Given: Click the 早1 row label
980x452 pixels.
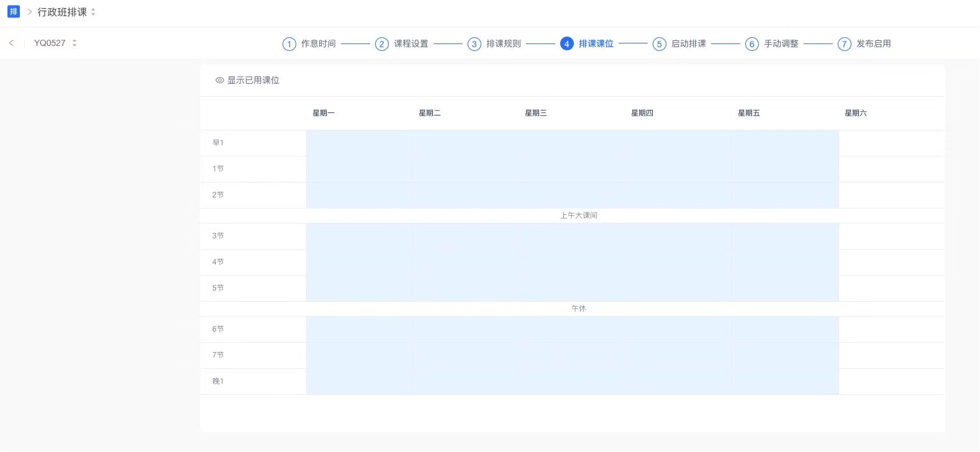Looking at the screenshot, I should pos(218,143).
